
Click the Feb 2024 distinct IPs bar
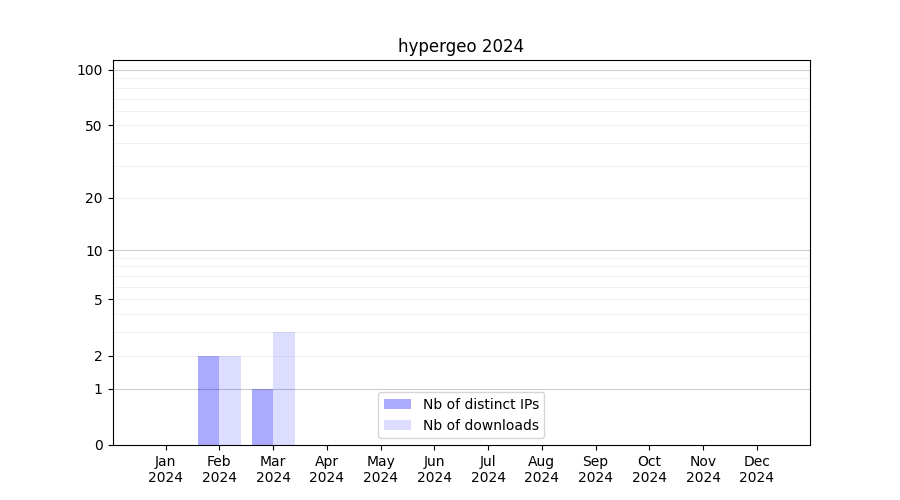point(208,400)
